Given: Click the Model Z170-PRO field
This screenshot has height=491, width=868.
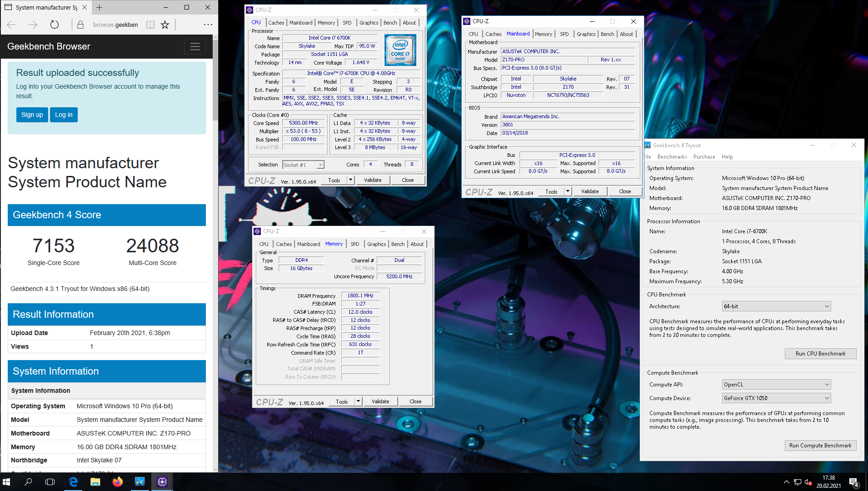Looking at the screenshot, I should pyautogui.click(x=544, y=60).
